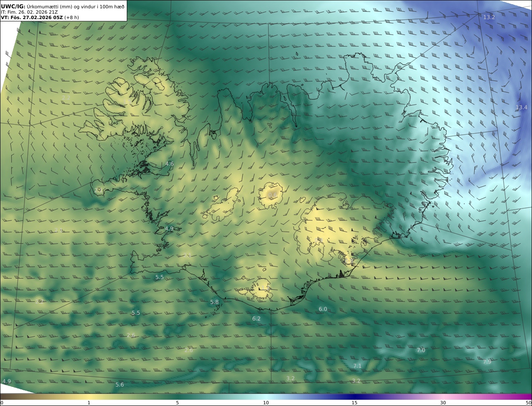Viewport: 532px width, 406px height.
Task: Click the 5.6 precipitation value label
Action: [120, 384]
